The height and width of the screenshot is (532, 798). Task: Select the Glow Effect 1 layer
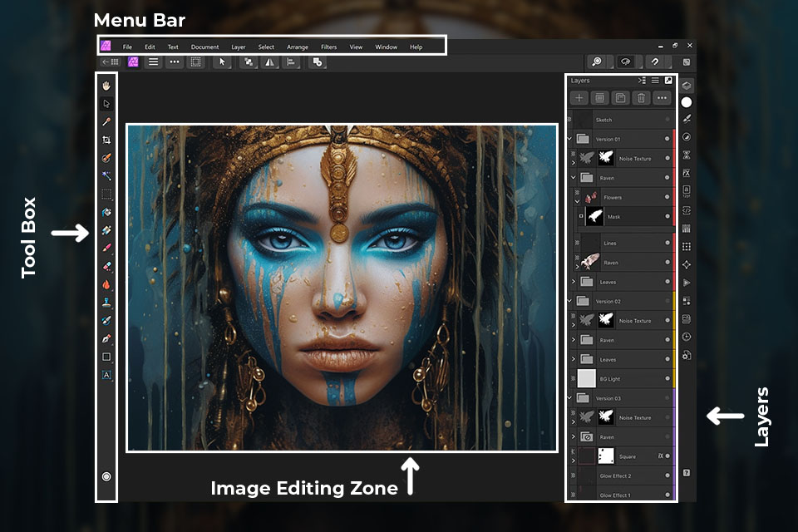[x=621, y=495]
